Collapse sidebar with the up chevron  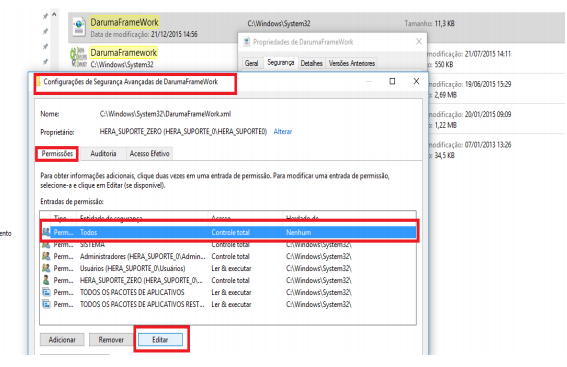point(54,14)
